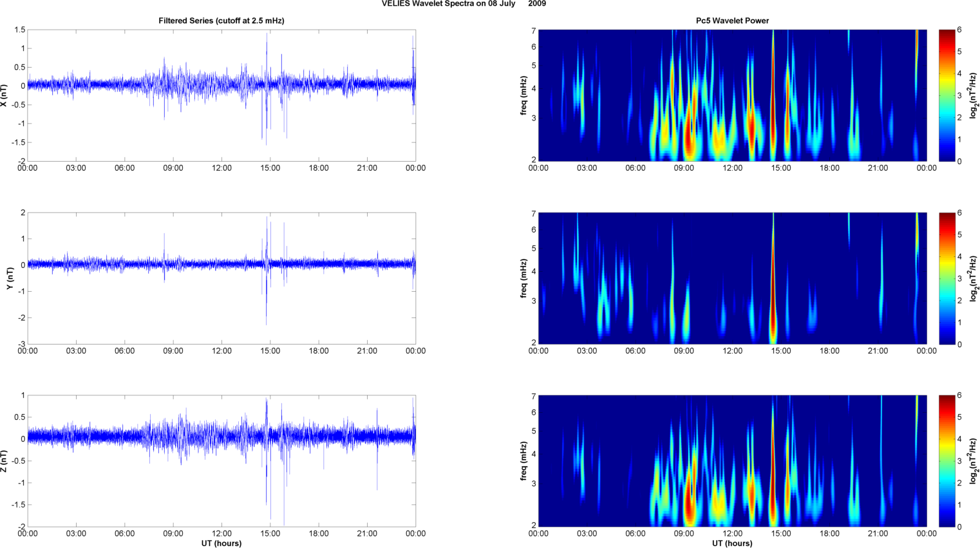Click the UT (hours) label under the bottom spectrogram
The image size is (980, 548).
point(732,543)
